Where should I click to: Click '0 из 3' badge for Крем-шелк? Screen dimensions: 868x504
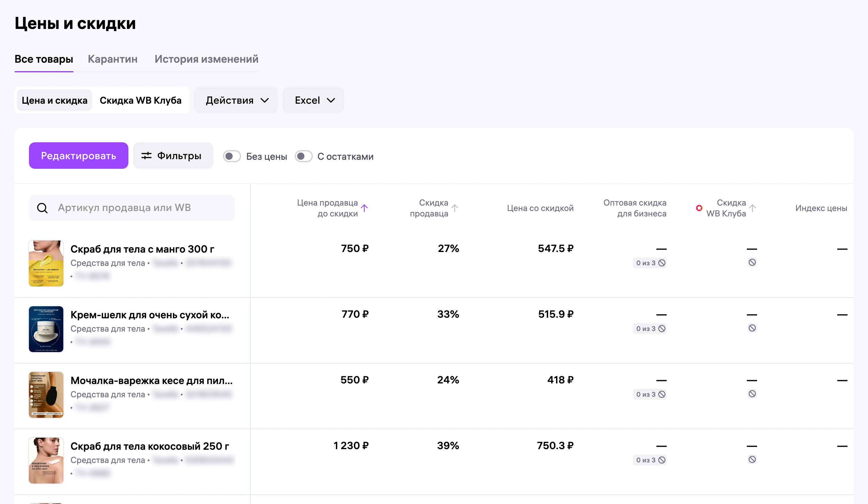650,329
